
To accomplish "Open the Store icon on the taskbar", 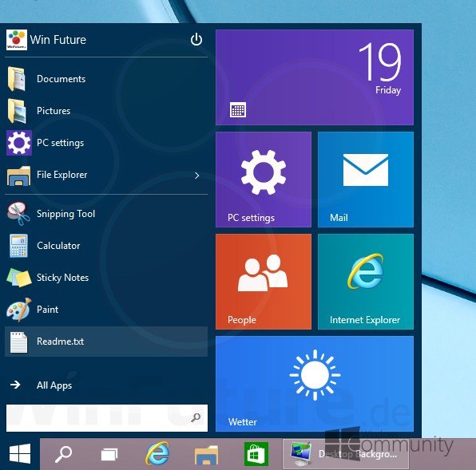I will [256, 454].
